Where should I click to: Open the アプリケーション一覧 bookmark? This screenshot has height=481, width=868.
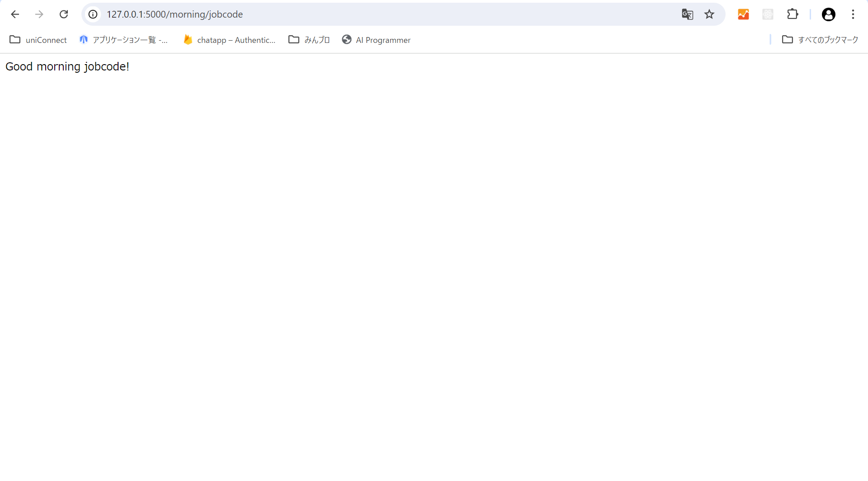123,40
